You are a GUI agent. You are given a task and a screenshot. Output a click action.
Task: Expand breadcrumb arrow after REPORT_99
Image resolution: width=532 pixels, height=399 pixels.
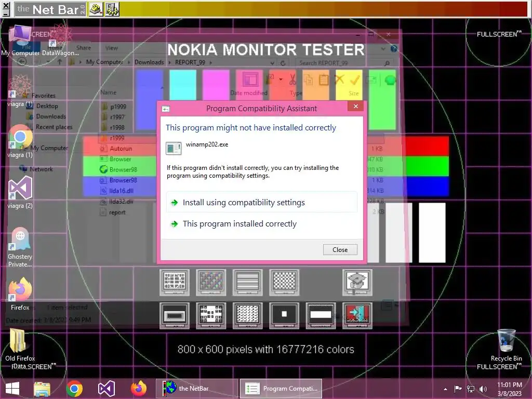(x=211, y=62)
